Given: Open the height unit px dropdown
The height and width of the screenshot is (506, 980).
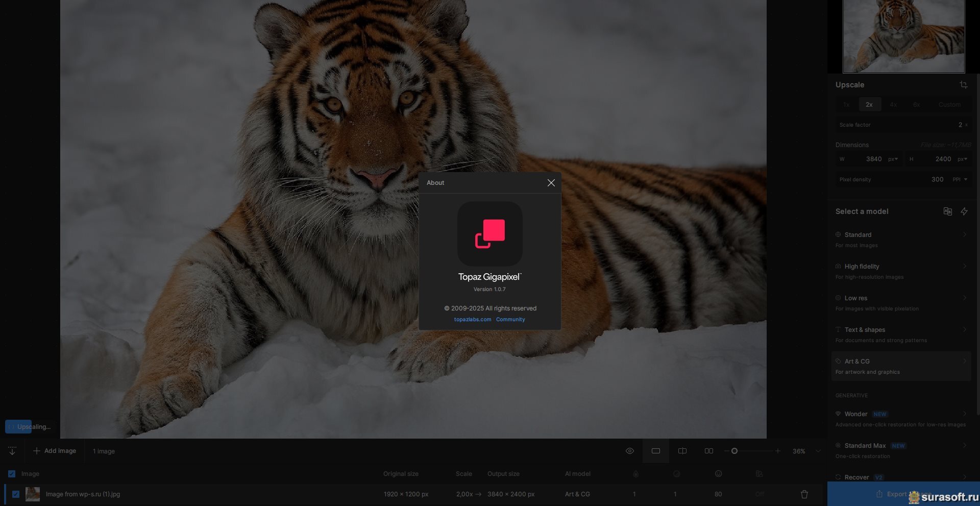Looking at the screenshot, I should click(x=963, y=159).
